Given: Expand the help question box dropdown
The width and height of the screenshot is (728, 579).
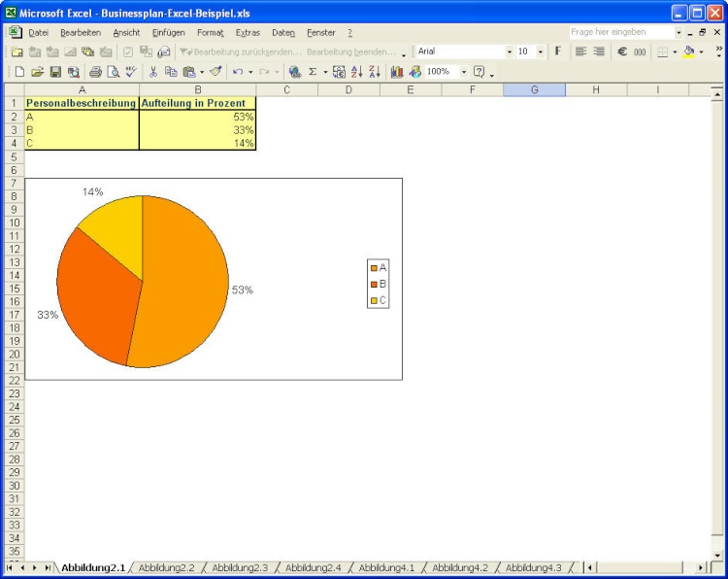Looking at the screenshot, I should [678, 32].
